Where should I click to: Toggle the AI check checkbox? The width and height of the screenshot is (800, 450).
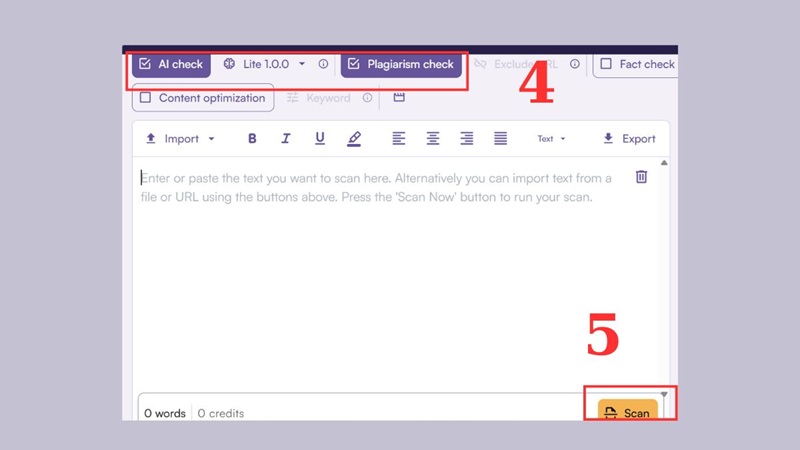(x=146, y=64)
